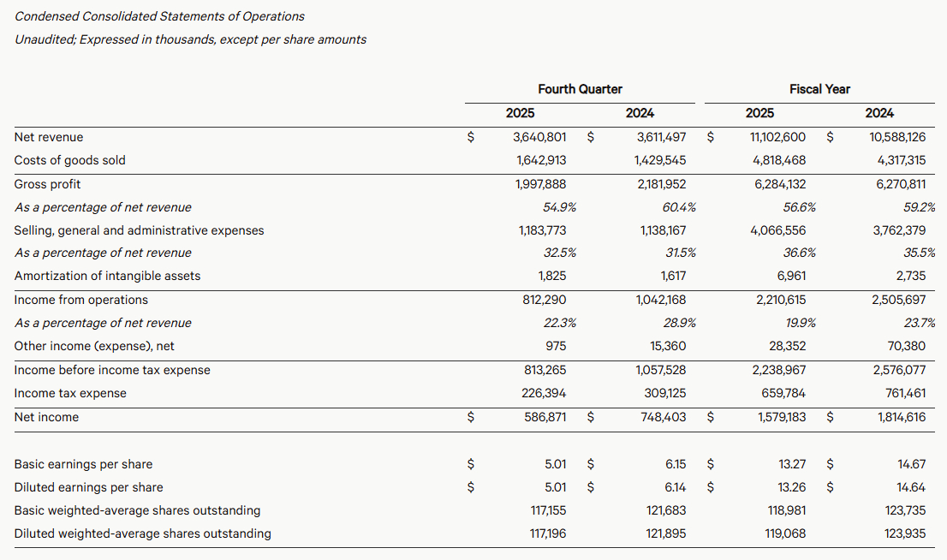Screen dimensions: 947x560
Task: Click the 'Costs of goods sold' row label
Action: click(69, 160)
